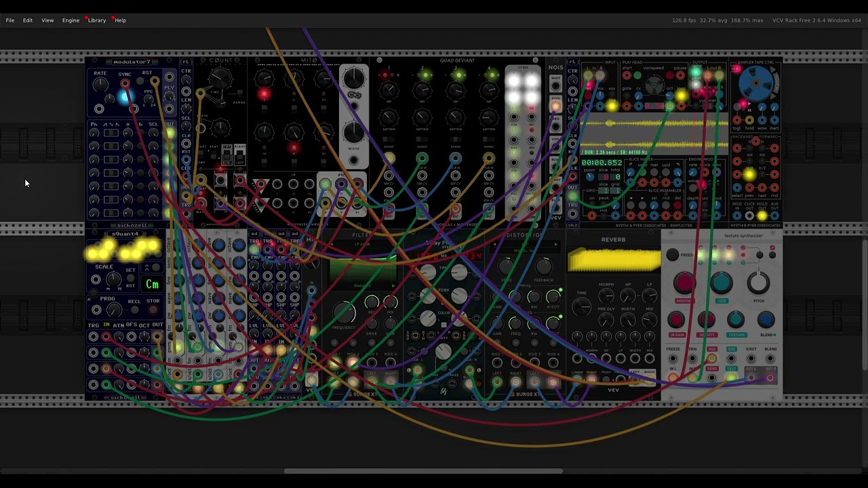Click the CLICK OUT jack on tape controller
The width and height of the screenshot is (868, 488).
point(749,216)
